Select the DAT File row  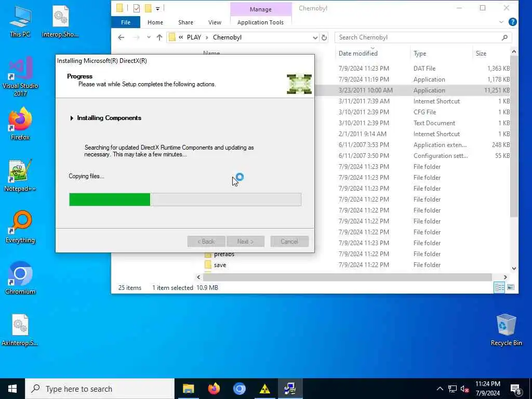(x=424, y=69)
